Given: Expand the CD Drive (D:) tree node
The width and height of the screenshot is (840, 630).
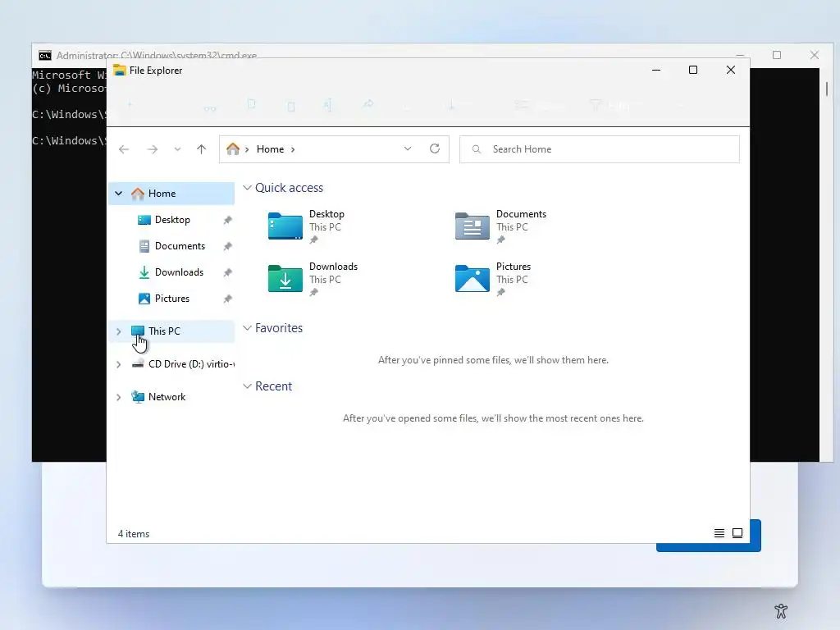Looking at the screenshot, I should point(119,364).
